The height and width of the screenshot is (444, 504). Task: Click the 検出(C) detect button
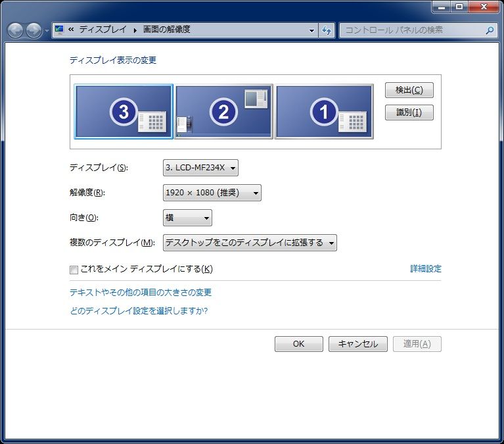(x=409, y=90)
